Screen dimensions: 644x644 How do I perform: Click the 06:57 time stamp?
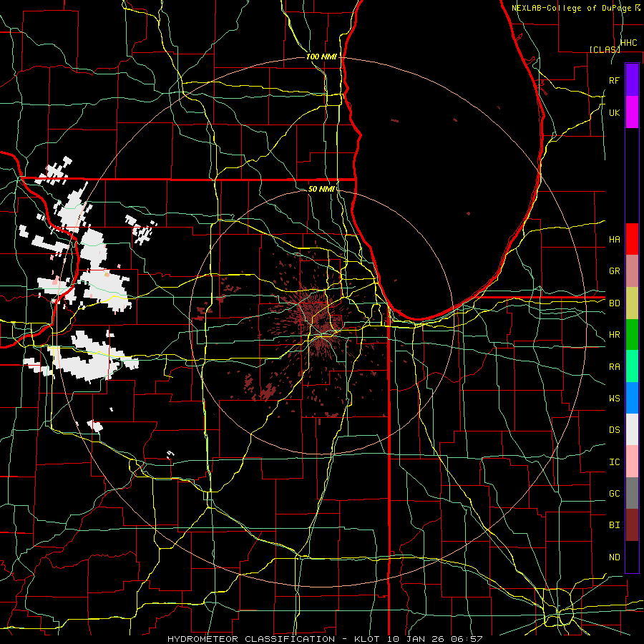(467, 639)
